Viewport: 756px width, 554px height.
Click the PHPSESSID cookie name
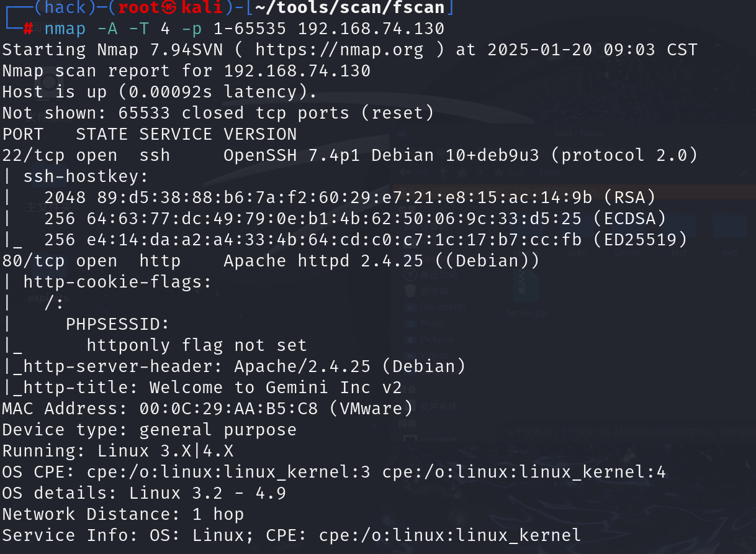117,324
